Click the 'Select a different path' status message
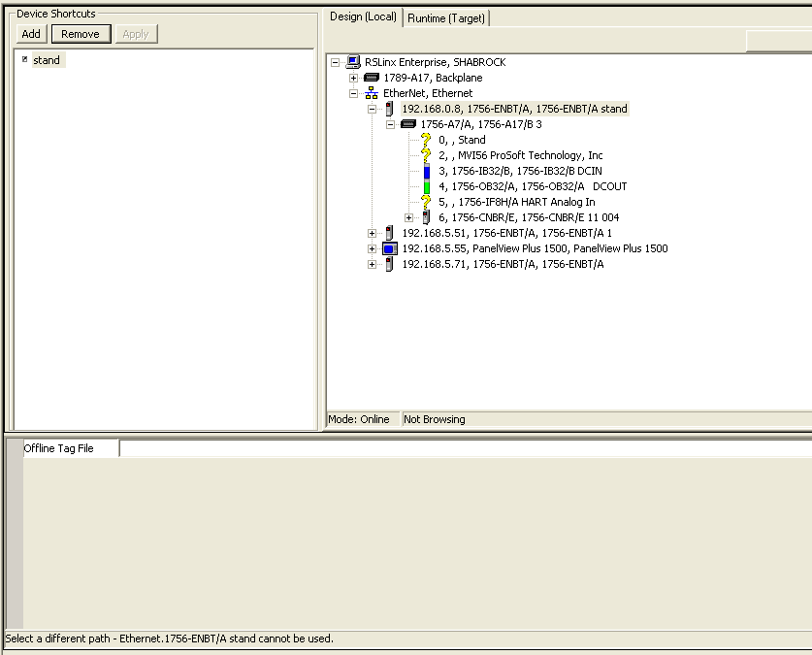 [x=170, y=639]
